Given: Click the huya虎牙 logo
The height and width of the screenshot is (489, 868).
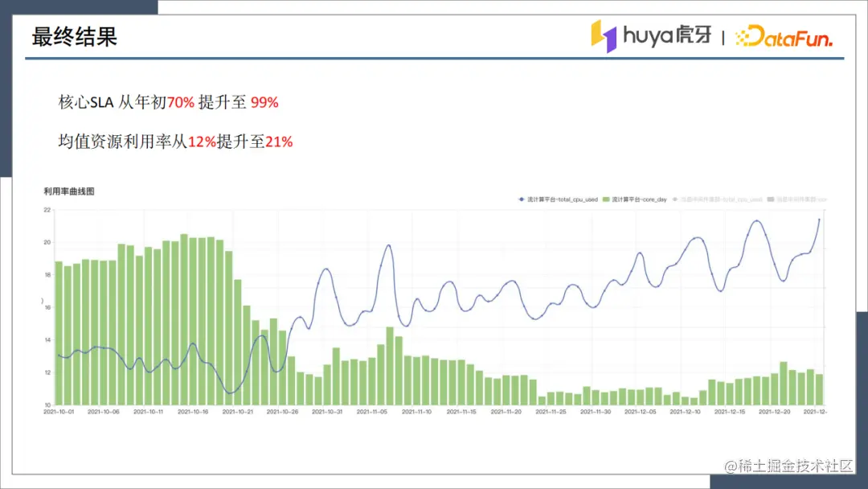Looking at the screenshot, I should click(x=651, y=36).
